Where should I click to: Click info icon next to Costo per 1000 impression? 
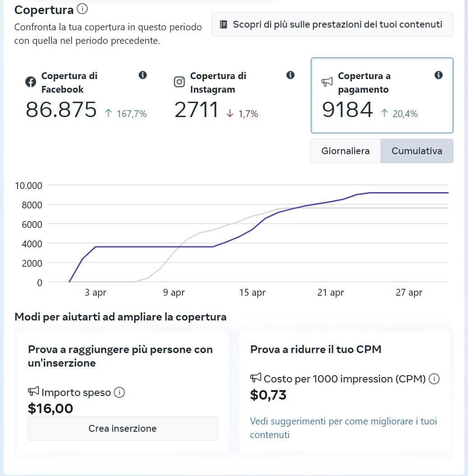[x=434, y=379]
